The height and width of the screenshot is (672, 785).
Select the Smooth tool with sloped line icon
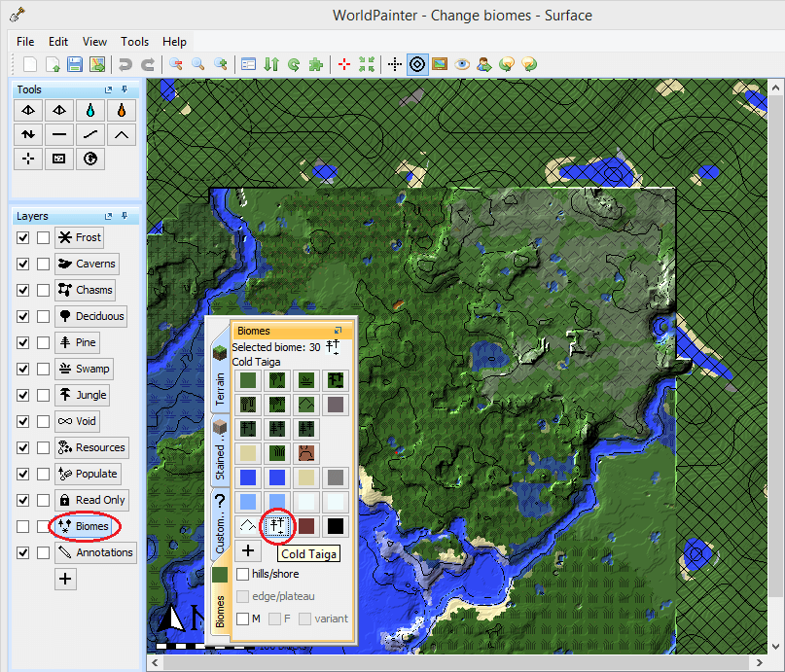pos(90,134)
